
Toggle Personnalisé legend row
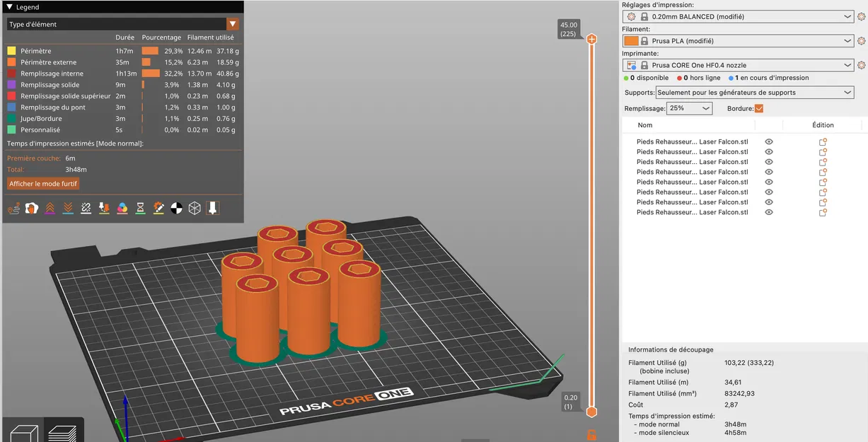[123, 130]
